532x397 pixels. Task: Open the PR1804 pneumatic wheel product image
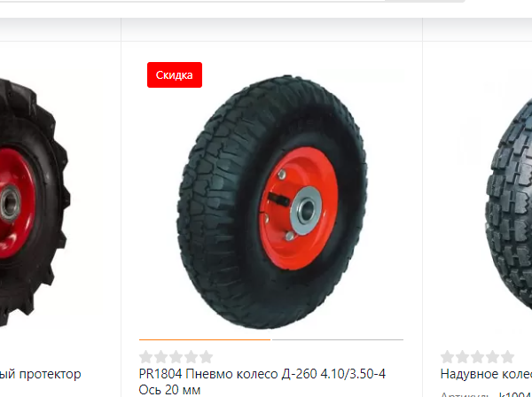click(272, 202)
